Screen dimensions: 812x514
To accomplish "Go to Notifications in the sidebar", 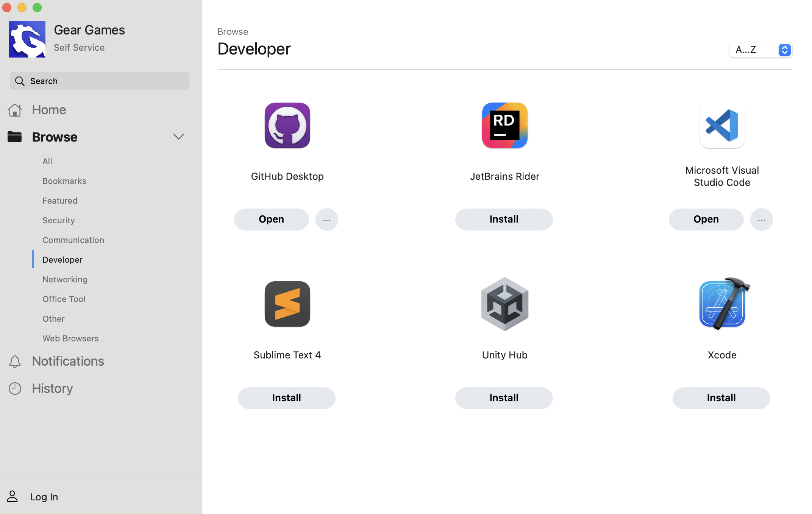I will coord(68,361).
